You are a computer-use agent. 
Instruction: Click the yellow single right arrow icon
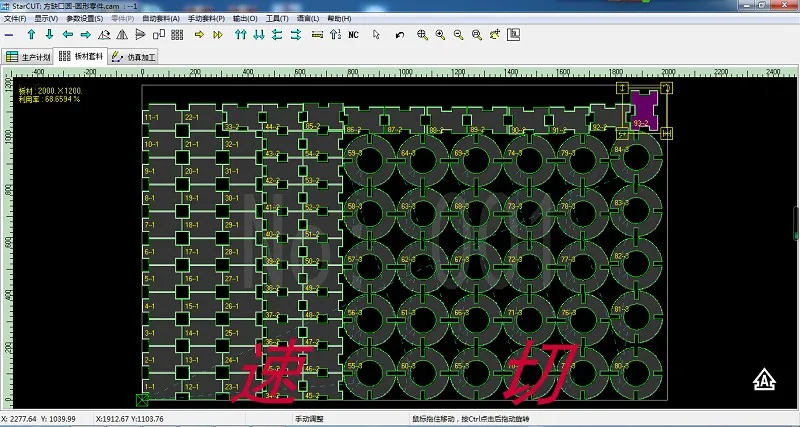199,34
